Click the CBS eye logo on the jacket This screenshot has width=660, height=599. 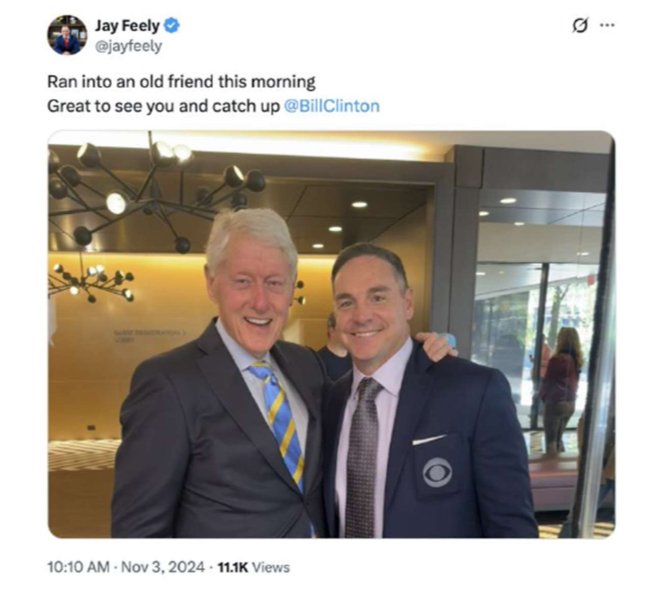tap(437, 471)
